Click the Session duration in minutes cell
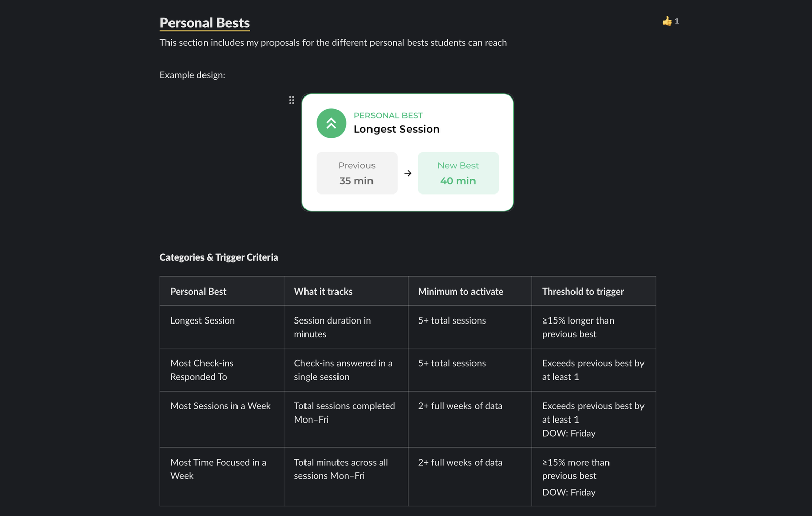The height and width of the screenshot is (516, 812). pos(346,327)
